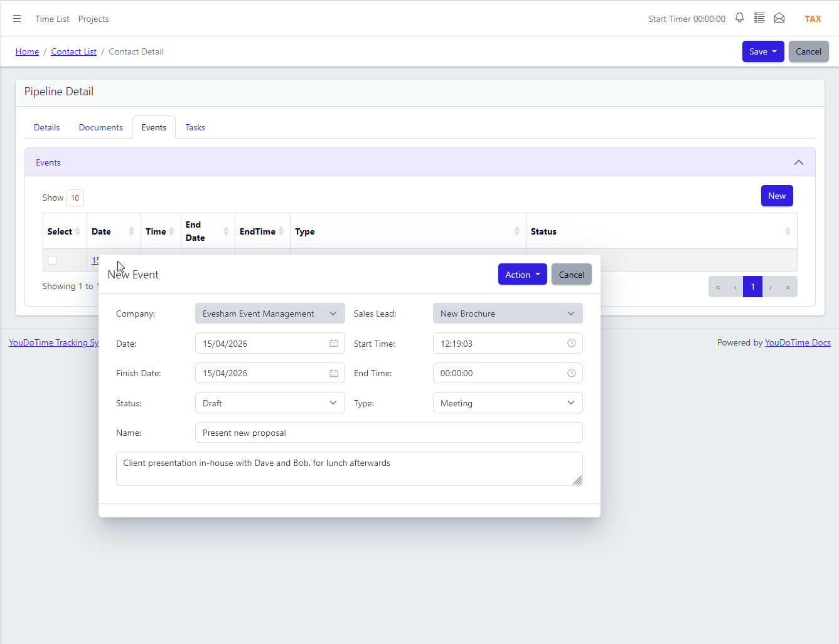Open the hamburger menu icon
Screen dimensions: 839x644
tap(17, 19)
